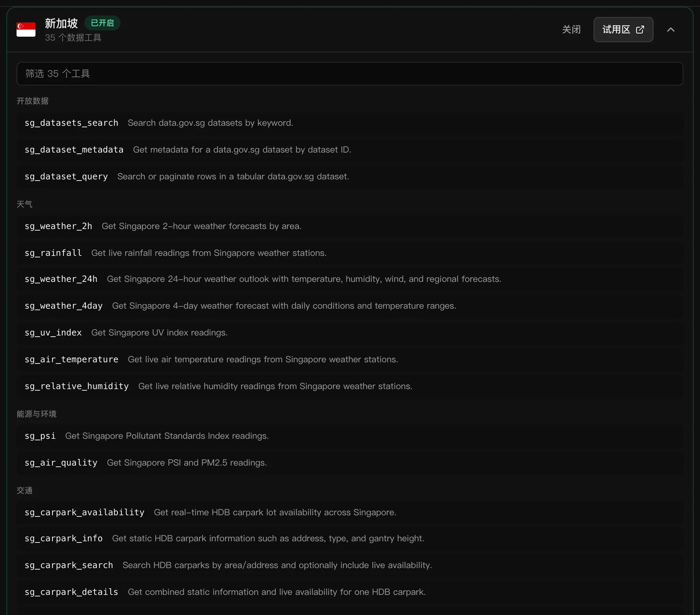Select the sg_carpark_details tool row
This screenshot has height=615, width=700.
pyautogui.click(x=350, y=592)
